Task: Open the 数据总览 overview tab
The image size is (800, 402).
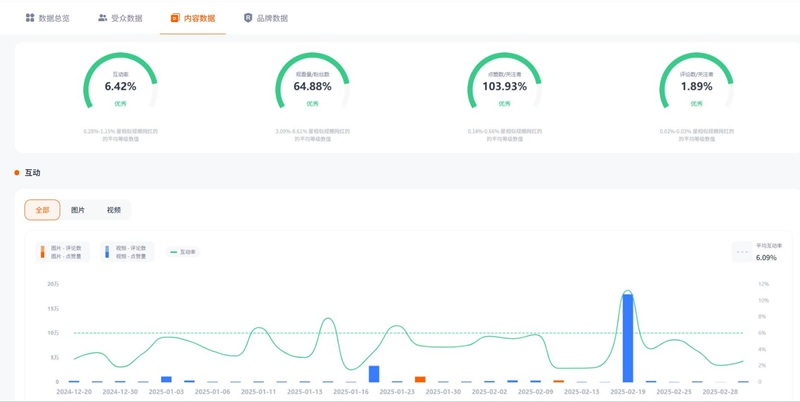Action: [48, 18]
